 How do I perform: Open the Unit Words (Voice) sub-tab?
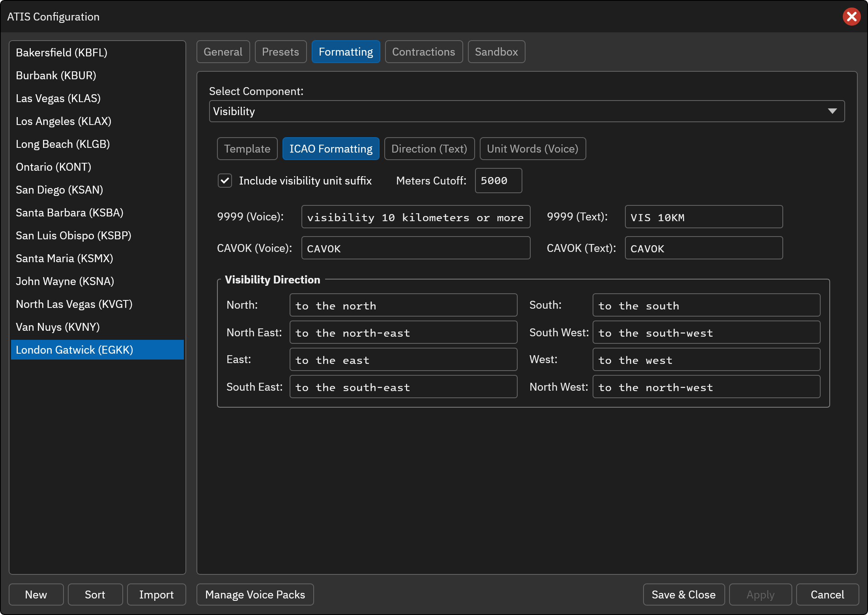coord(533,149)
